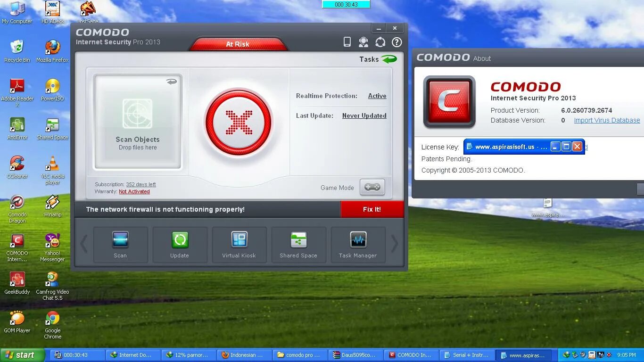This screenshot has height=362, width=644.
Task: Click the Comodo red C logo in About
Action: point(449,102)
